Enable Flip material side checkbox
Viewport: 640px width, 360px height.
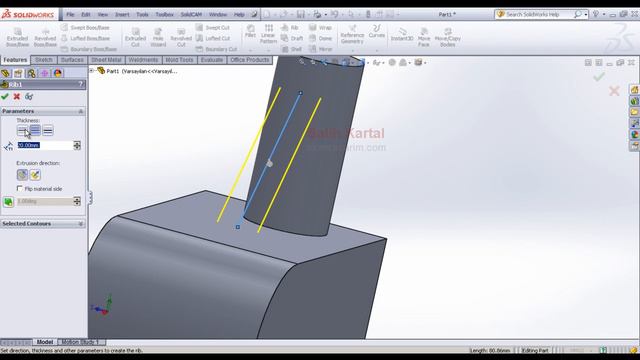20,189
